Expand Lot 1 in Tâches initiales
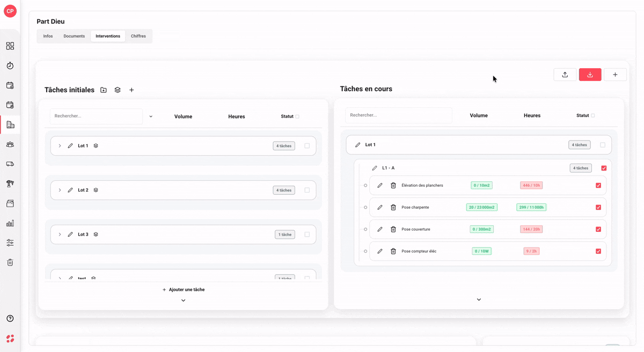This screenshot has height=352, width=644. tap(60, 146)
